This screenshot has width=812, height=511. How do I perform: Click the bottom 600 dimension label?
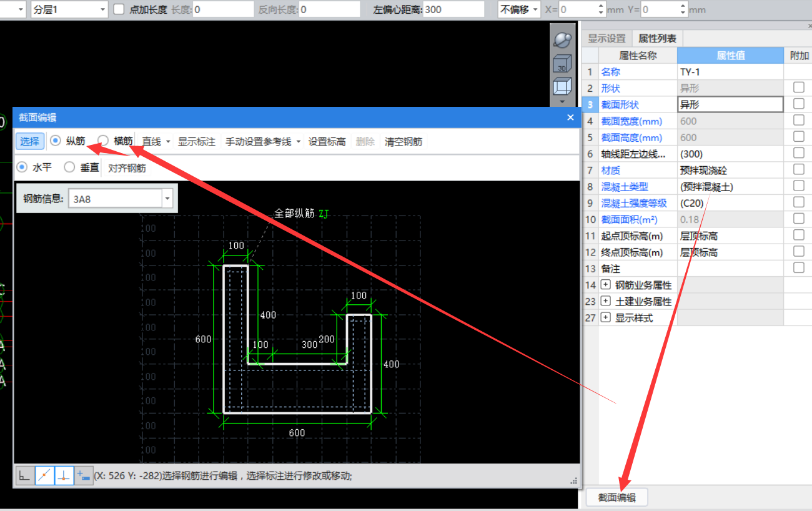click(297, 433)
